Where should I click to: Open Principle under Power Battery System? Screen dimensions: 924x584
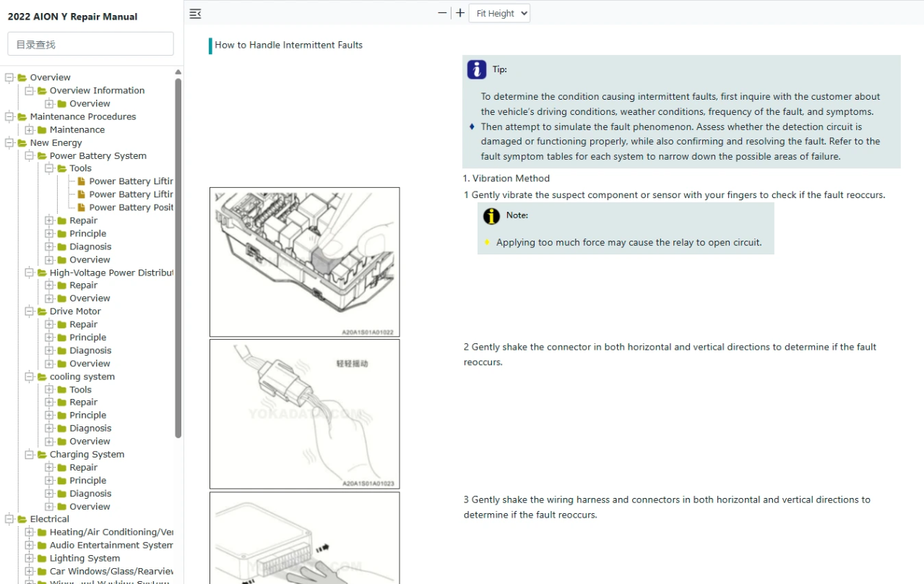point(87,233)
